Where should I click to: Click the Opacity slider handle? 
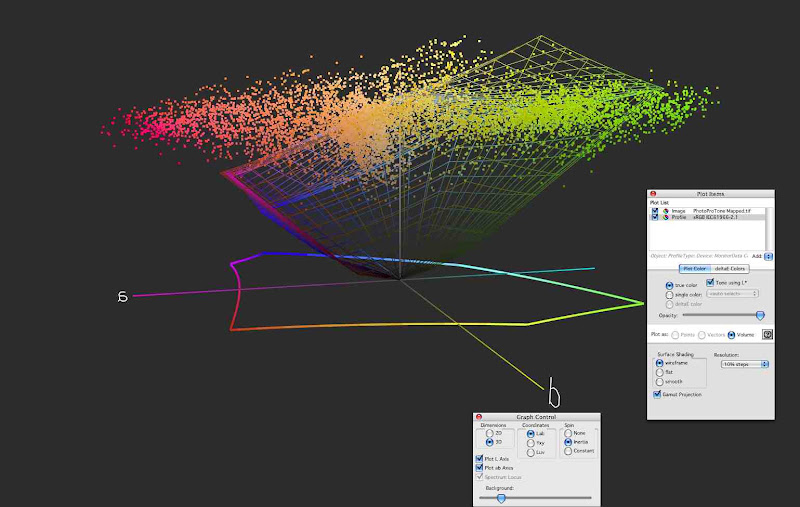(760, 316)
